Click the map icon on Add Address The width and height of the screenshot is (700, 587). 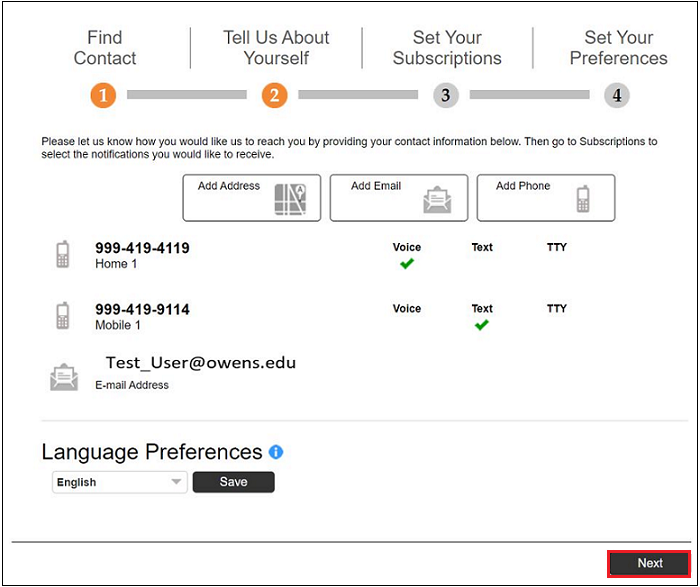tap(290, 200)
